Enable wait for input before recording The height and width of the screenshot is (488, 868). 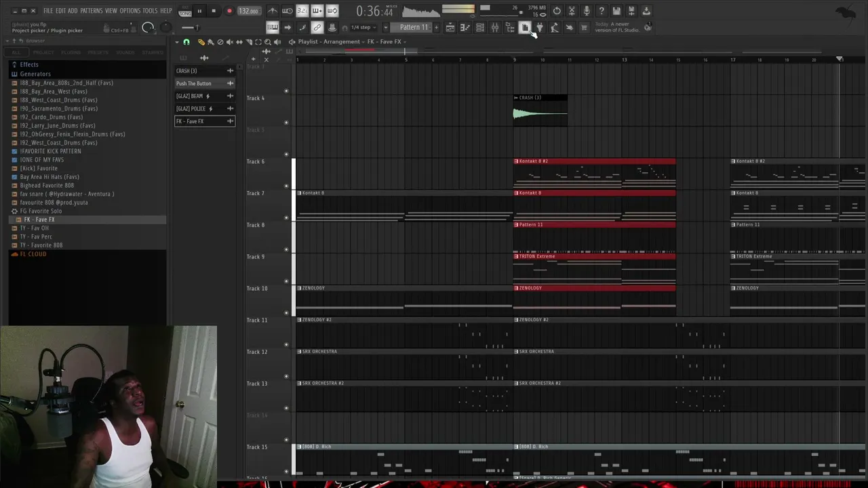point(288,11)
